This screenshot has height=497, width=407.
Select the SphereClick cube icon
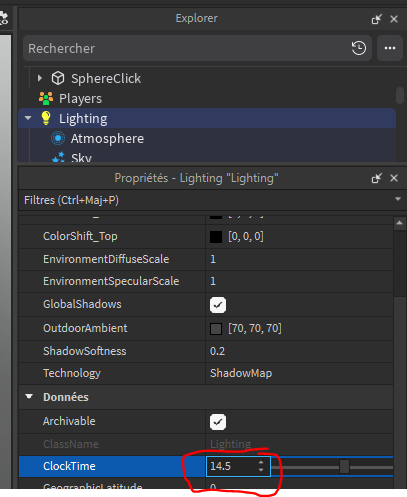pos(58,78)
